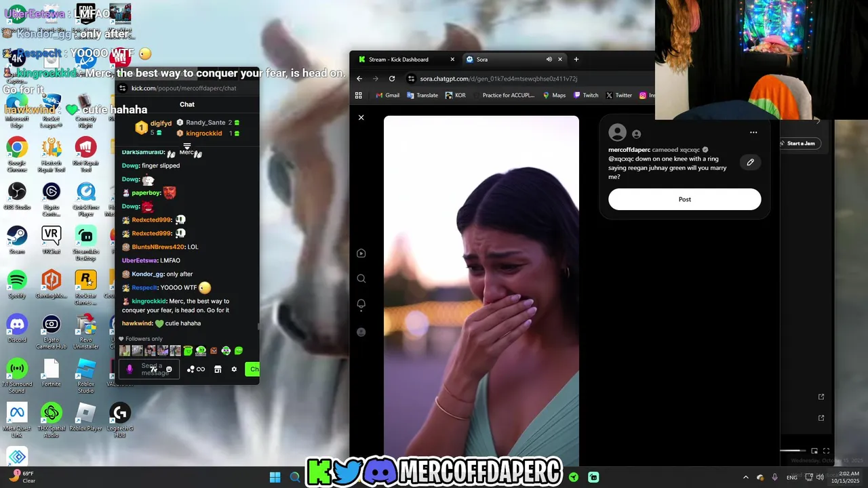The image size is (868, 488).
Task: Open the Meta Quest Link shortcut
Action: [x=17, y=420]
